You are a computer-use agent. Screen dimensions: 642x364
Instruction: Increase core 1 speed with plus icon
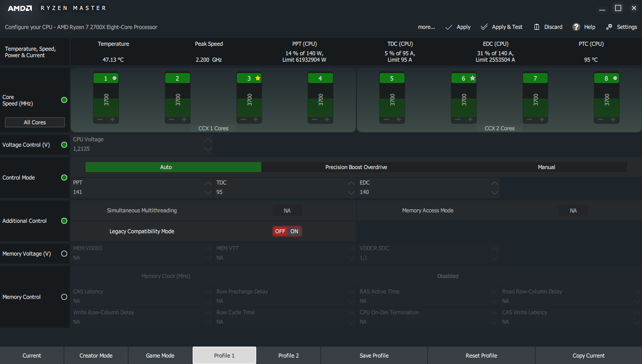(x=112, y=119)
